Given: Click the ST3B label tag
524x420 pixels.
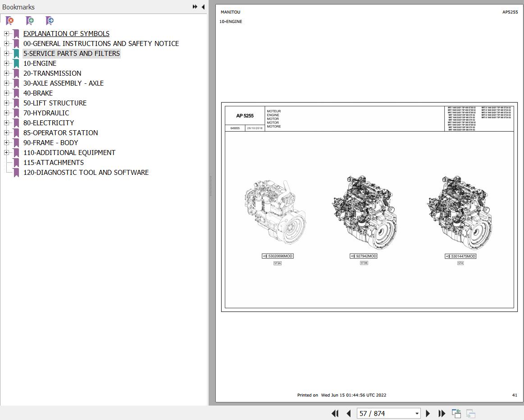Looking at the screenshot, I should (364, 263).
